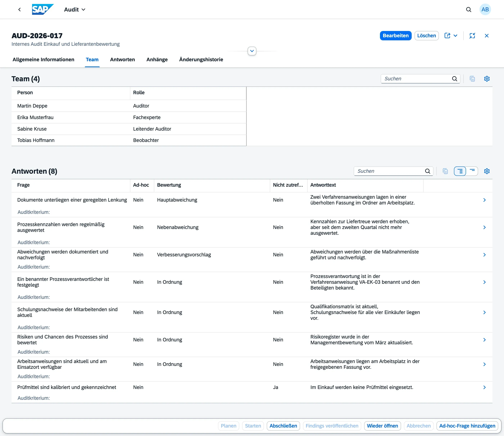504x436 pixels.
Task: Select the Martin Deppe team row
Action: tap(129, 106)
